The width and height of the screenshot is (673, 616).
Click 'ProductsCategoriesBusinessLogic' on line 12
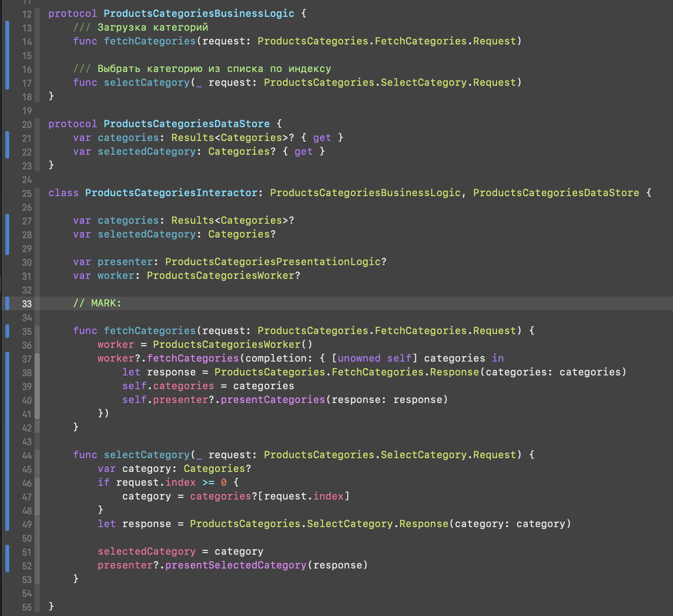199,13
